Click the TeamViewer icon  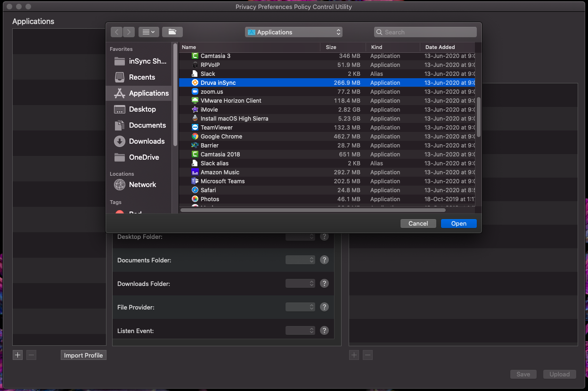(x=195, y=128)
